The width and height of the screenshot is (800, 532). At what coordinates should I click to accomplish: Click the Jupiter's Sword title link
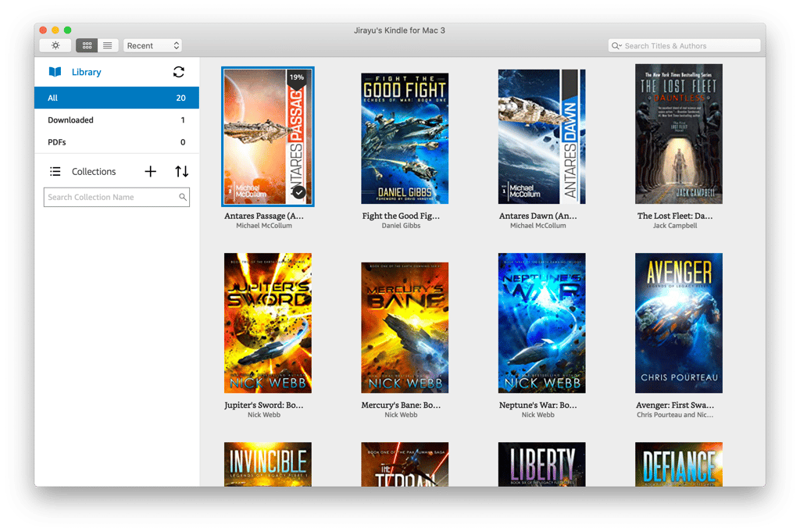tap(263, 405)
